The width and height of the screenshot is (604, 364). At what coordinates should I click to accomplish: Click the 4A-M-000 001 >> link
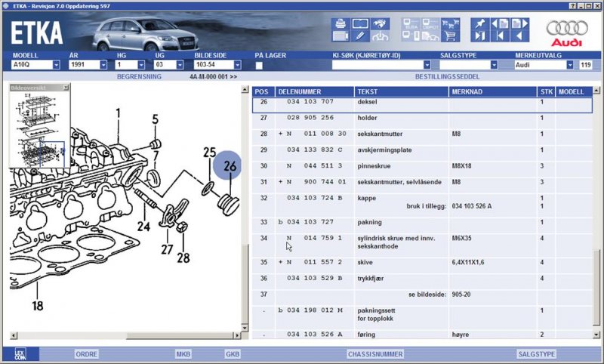[213, 77]
